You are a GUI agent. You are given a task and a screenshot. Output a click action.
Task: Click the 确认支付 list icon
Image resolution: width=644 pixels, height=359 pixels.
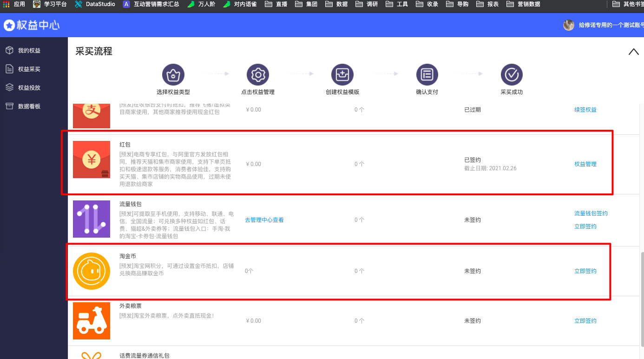point(427,74)
